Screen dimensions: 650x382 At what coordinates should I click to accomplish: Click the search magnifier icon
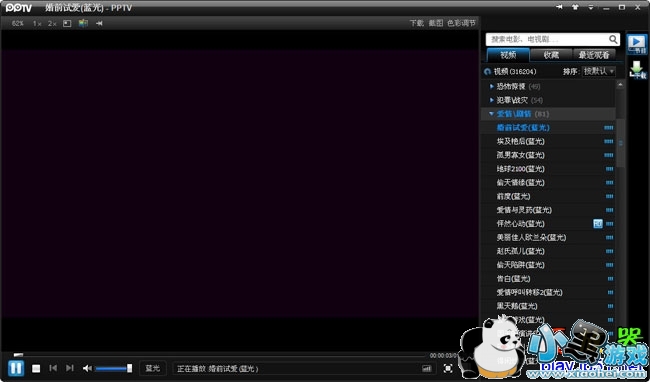pos(613,39)
